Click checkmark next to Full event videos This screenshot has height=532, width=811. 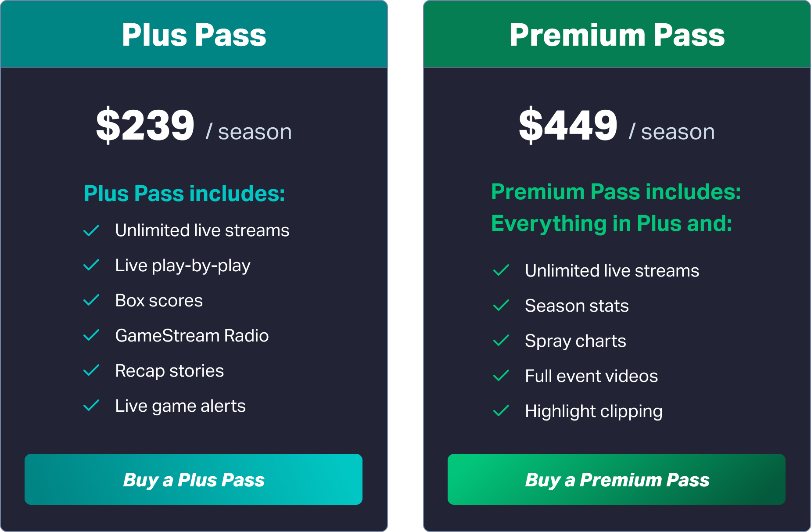tap(501, 376)
